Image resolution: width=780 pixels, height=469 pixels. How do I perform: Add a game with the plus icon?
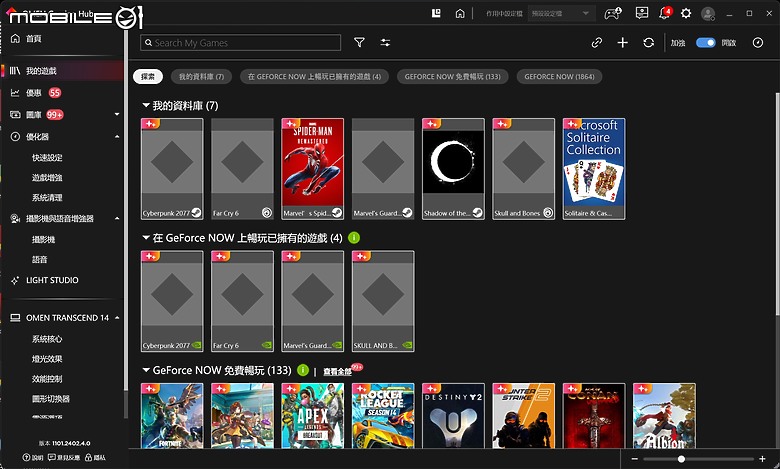[622, 43]
